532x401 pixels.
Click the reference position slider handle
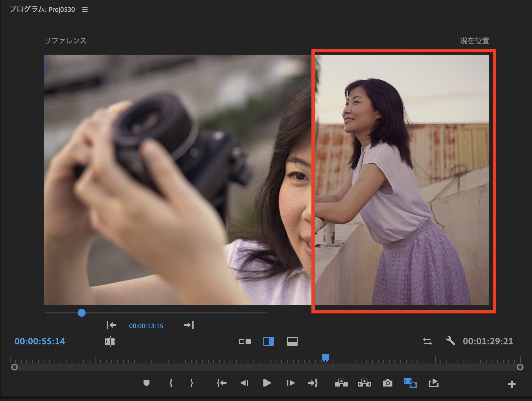click(82, 313)
